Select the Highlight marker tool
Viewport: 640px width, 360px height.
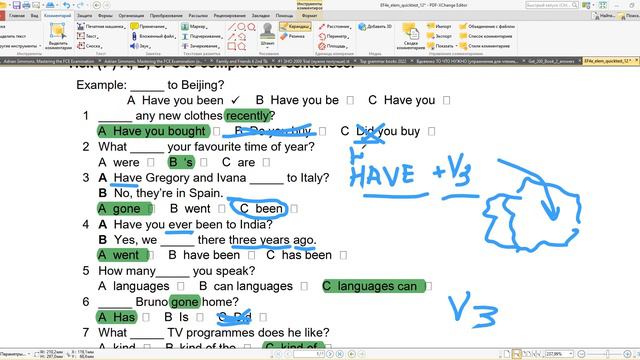[194, 27]
